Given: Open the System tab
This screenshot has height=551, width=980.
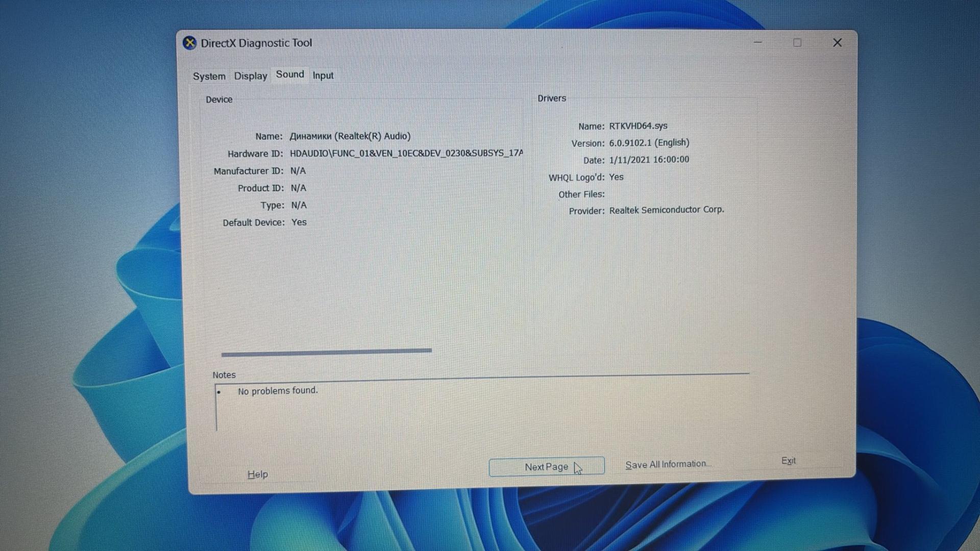Looking at the screenshot, I should (209, 77).
